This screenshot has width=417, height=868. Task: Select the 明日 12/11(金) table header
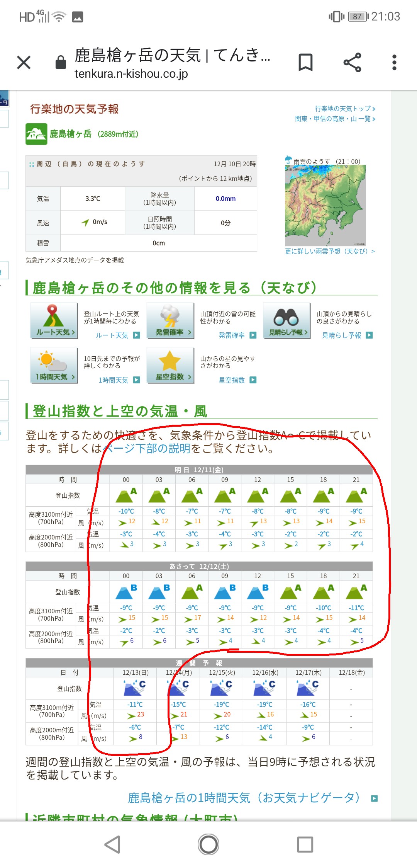click(199, 470)
